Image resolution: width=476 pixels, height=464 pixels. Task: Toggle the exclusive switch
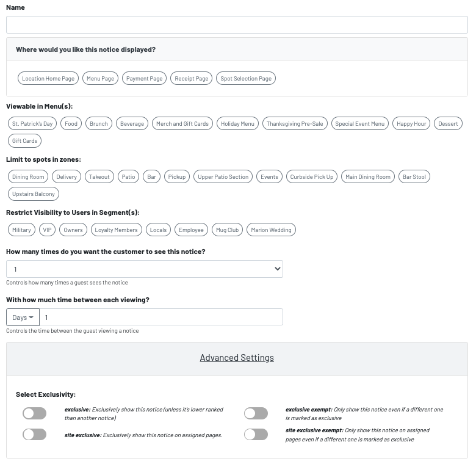[34, 413]
